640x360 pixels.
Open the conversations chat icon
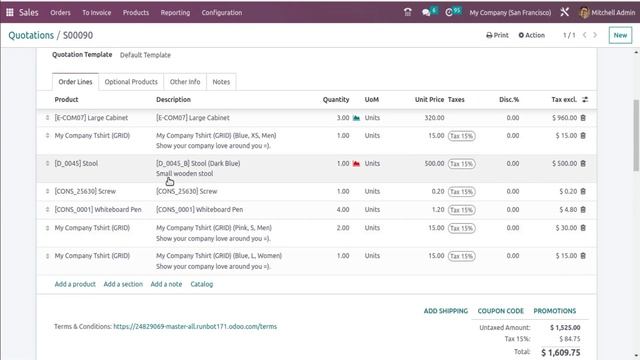pyautogui.click(x=426, y=13)
